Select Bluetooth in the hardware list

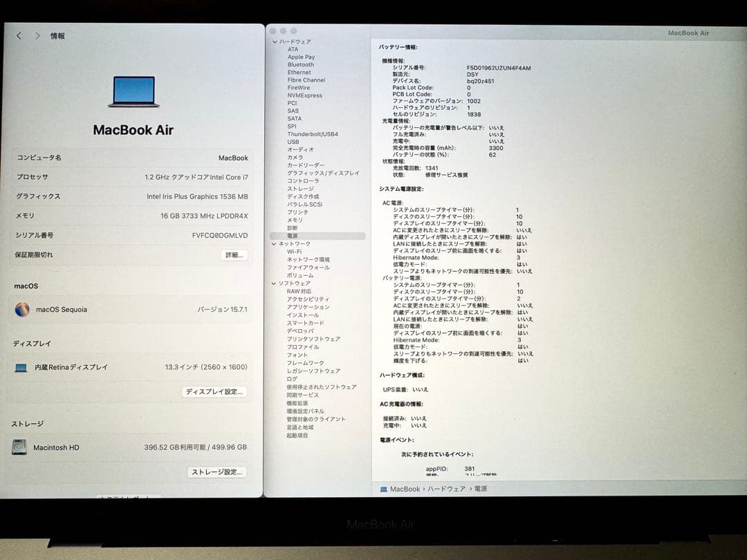[x=300, y=64]
